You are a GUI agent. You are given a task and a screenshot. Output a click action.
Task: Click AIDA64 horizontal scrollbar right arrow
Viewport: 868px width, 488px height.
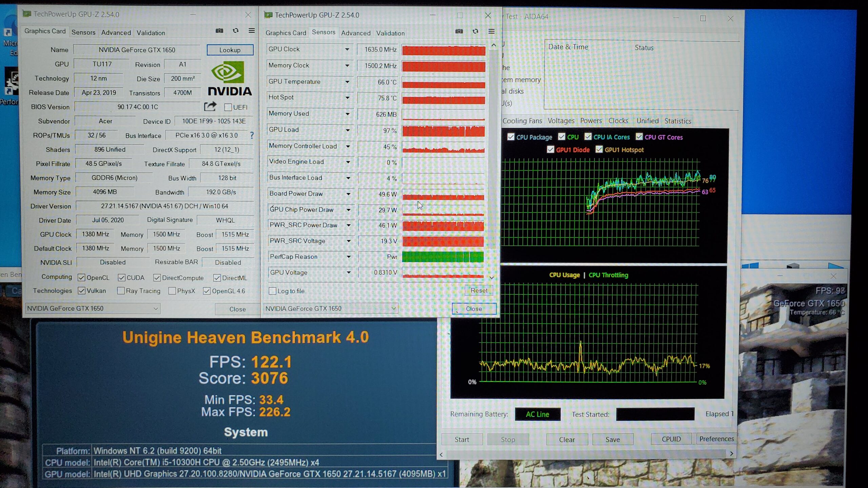pyautogui.click(x=731, y=454)
